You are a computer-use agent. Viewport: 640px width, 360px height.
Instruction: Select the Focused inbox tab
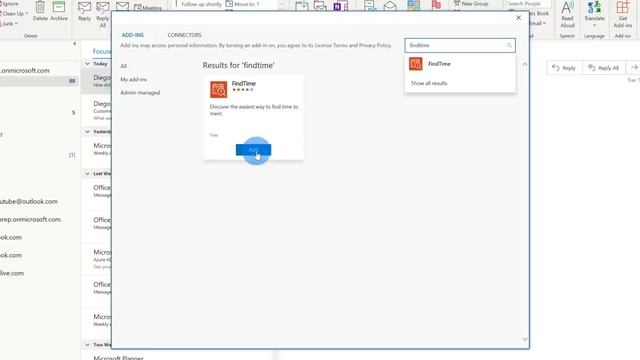102,51
